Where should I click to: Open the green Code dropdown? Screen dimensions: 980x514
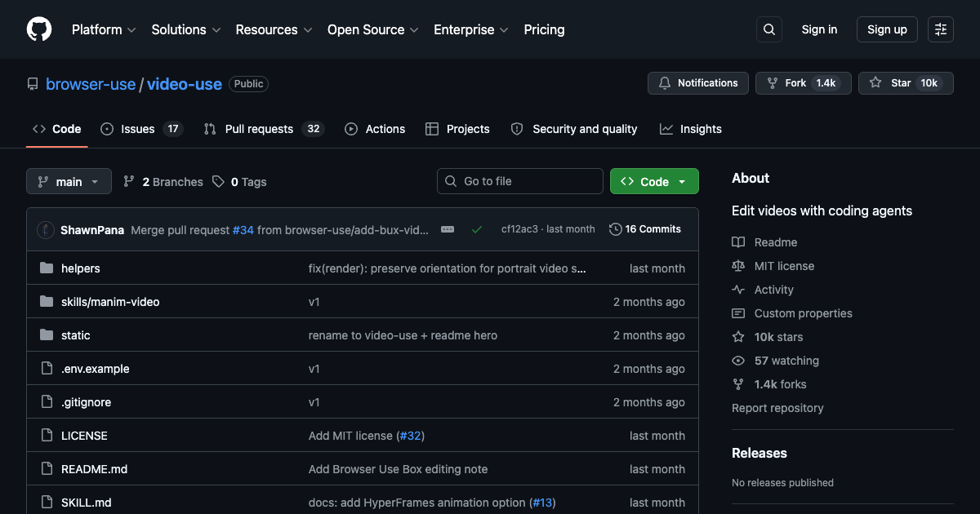pyautogui.click(x=654, y=182)
